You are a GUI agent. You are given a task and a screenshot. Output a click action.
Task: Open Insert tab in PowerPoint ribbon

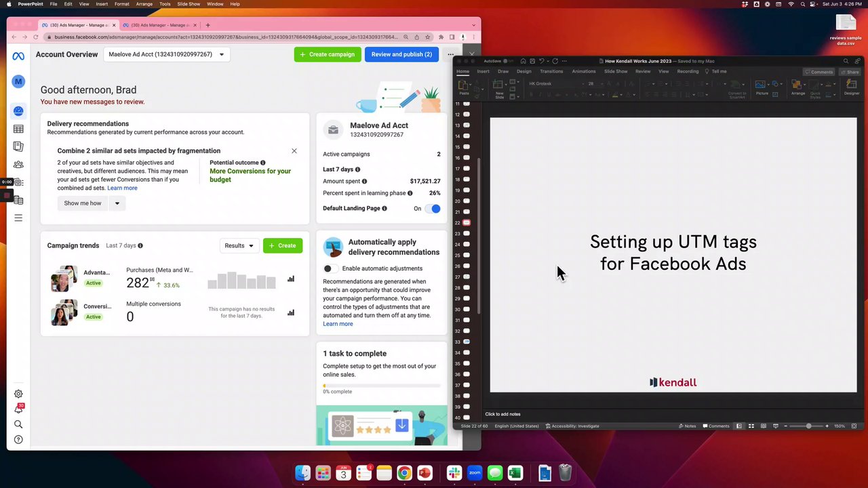[x=483, y=71]
